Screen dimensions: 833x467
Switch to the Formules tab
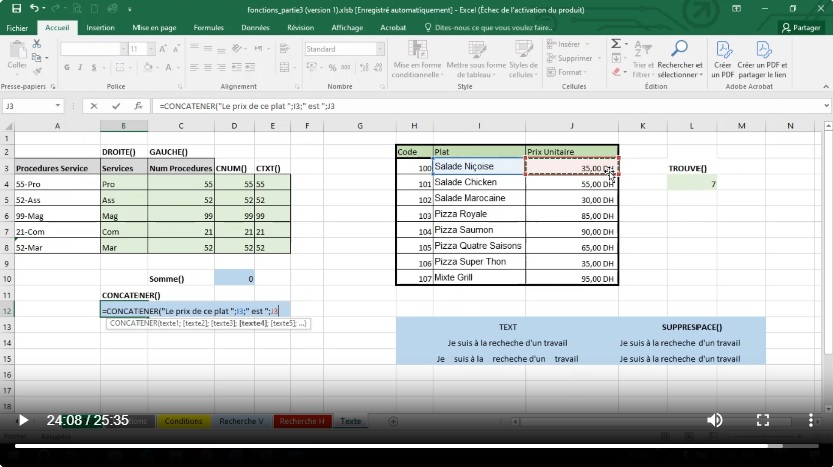pos(208,28)
